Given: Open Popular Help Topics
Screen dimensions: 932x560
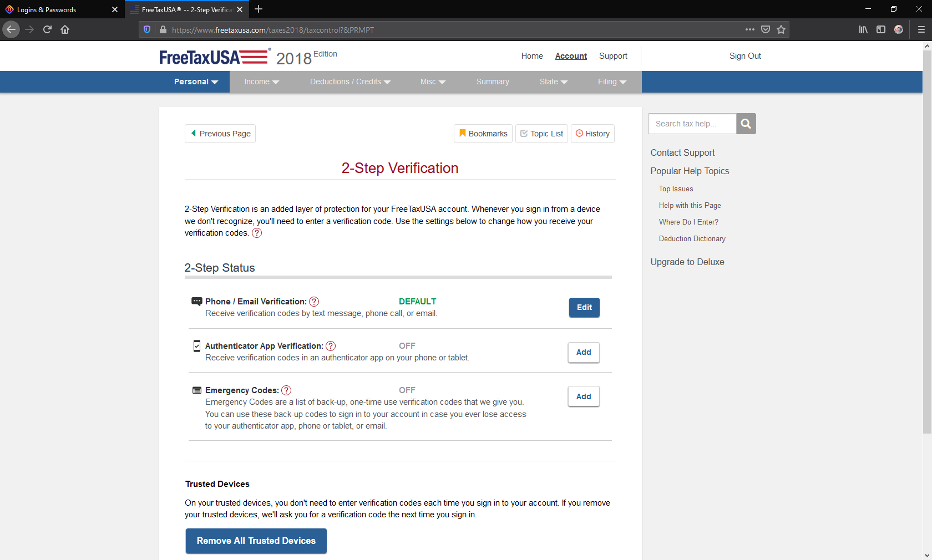Looking at the screenshot, I should 690,171.
